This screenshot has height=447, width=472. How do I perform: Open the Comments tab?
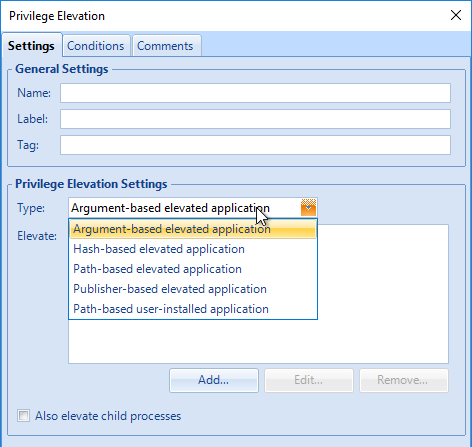point(166,46)
